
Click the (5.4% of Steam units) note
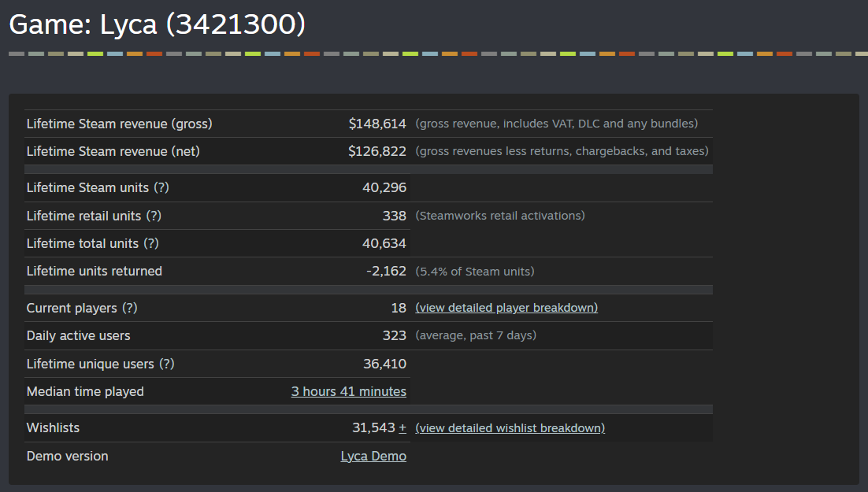tap(475, 272)
